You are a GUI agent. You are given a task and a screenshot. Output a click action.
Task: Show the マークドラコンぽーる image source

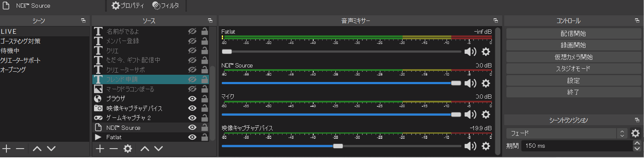[192, 89]
